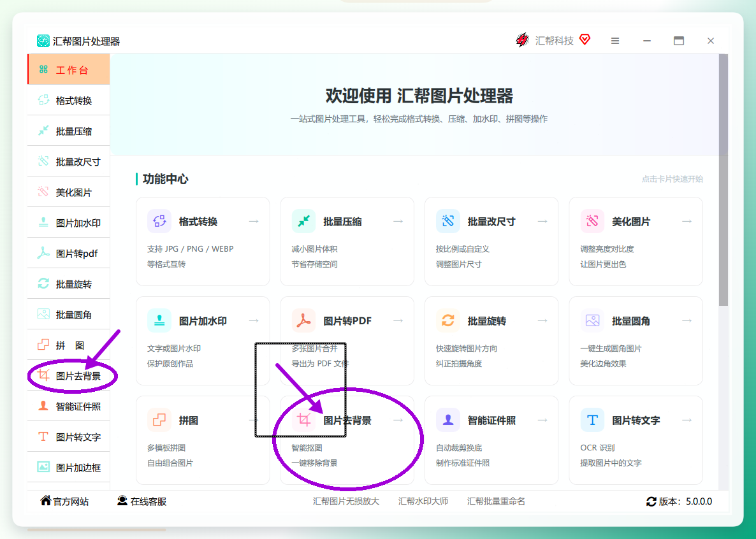The image size is (756, 539).
Task: Open 图片加边框 sidebar item
Action: 68,467
